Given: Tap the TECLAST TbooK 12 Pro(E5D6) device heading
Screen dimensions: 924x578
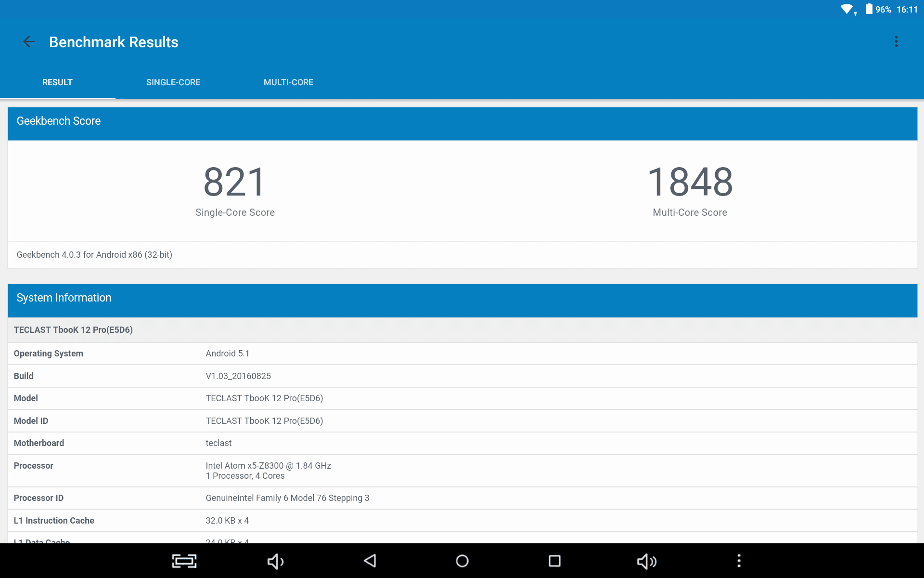Looking at the screenshot, I should pos(73,330).
